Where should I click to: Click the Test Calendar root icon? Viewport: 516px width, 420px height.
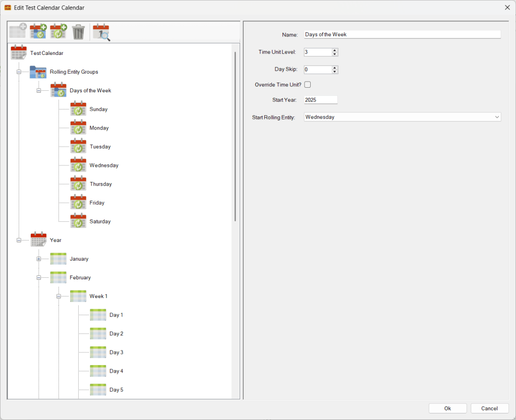pos(19,53)
